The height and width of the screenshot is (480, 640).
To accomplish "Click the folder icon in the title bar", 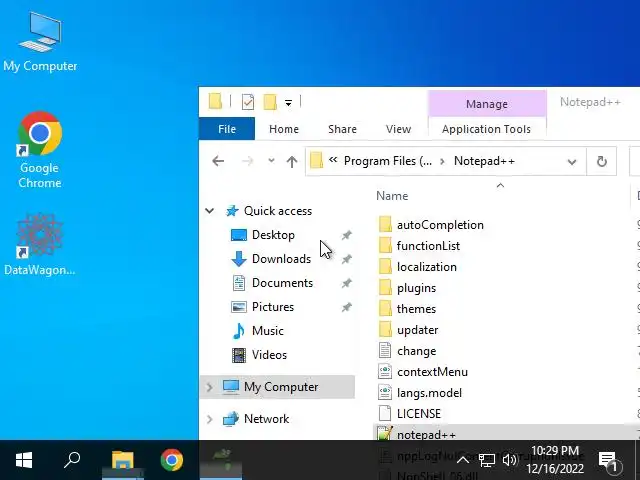I will (216, 101).
